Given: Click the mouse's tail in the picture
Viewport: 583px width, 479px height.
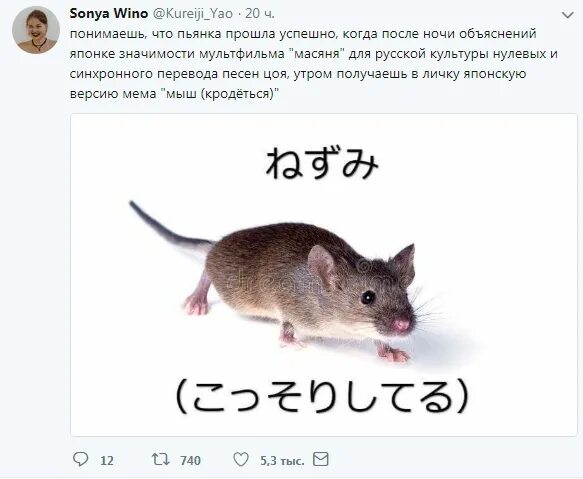Looking at the screenshot, I should click(x=169, y=225).
